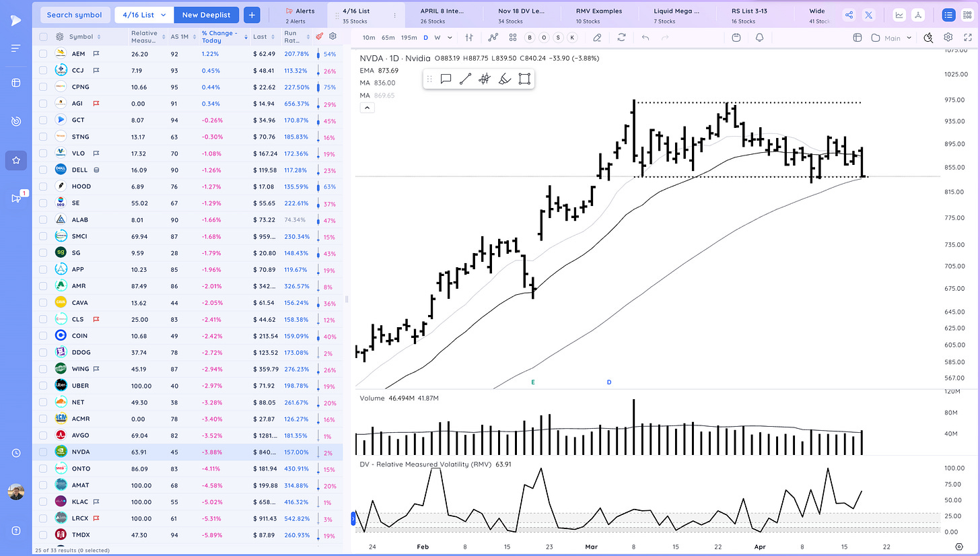Select the comment callout drawing tool

click(x=446, y=79)
